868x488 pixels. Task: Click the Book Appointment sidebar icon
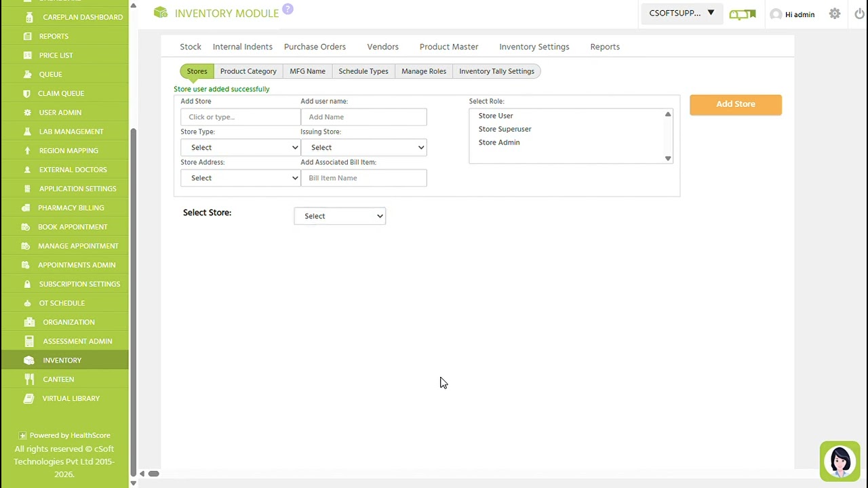[x=26, y=226]
